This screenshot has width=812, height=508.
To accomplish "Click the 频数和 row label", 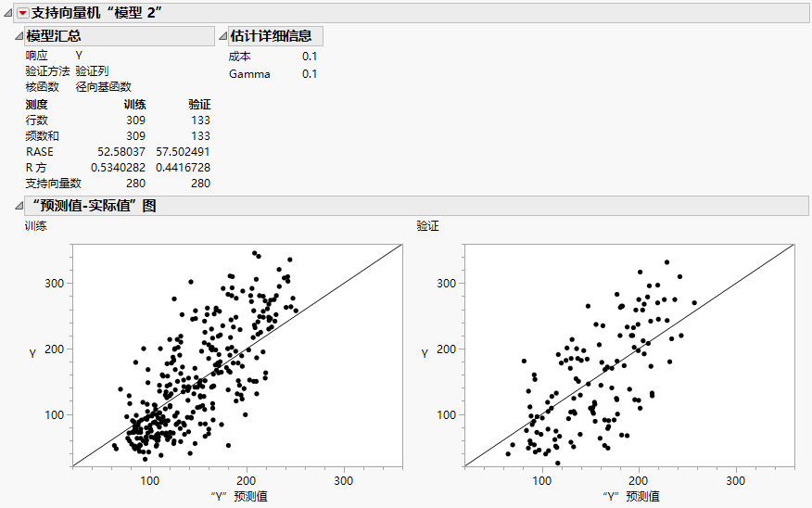I will click(43, 136).
